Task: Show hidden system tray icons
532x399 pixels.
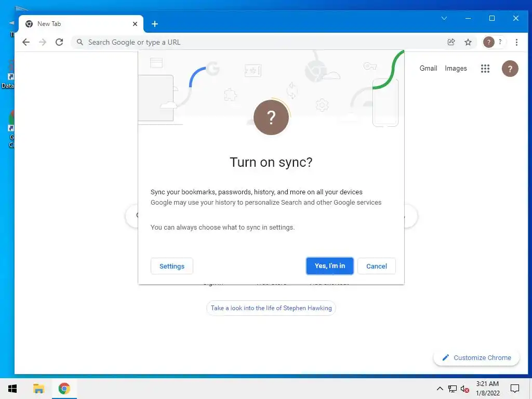Action: pyautogui.click(x=440, y=389)
